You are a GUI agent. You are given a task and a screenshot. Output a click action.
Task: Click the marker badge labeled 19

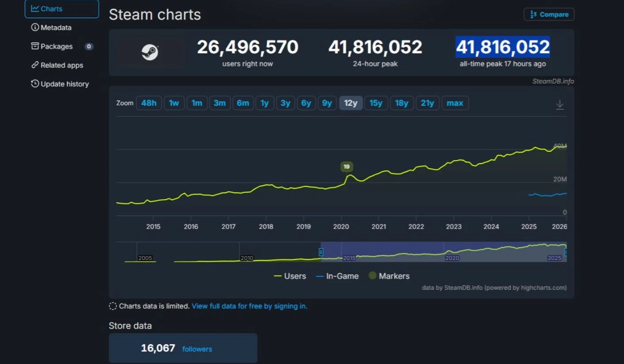point(347,167)
